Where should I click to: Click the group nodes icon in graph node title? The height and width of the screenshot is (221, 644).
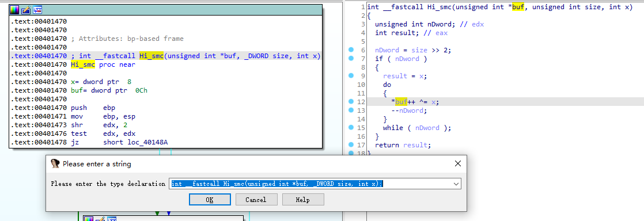tap(37, 10)
